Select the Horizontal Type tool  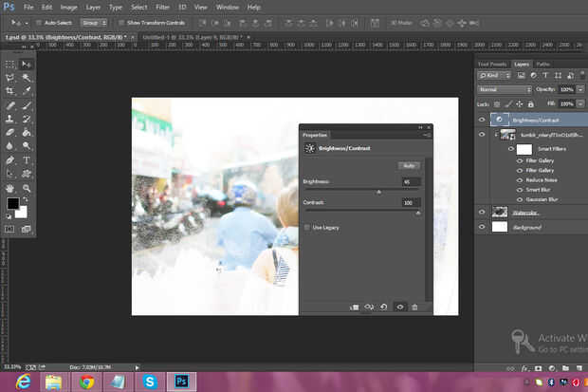[x=26, y=160]
